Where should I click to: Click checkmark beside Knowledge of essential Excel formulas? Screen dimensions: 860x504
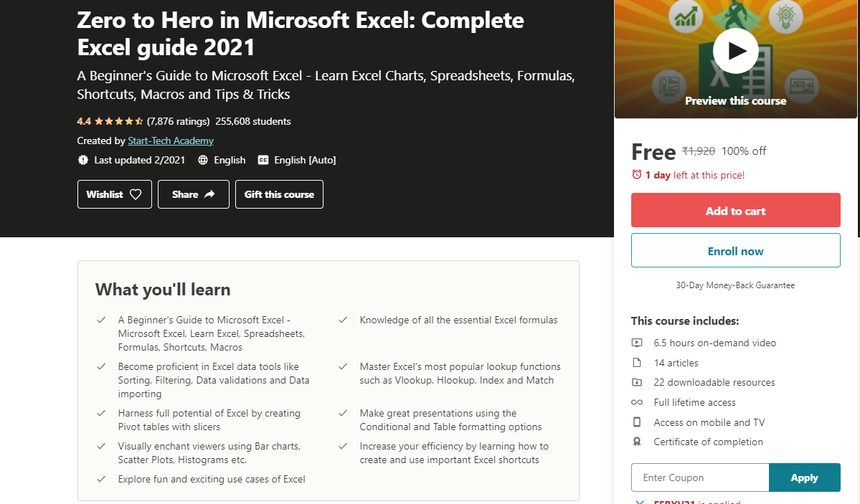pyautogui.click(x=343, y=320)
